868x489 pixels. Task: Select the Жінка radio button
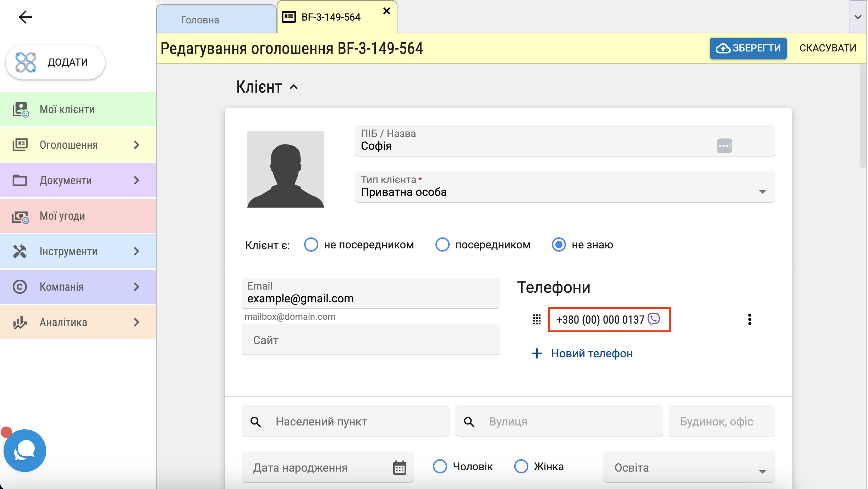(x=521, y=466)
